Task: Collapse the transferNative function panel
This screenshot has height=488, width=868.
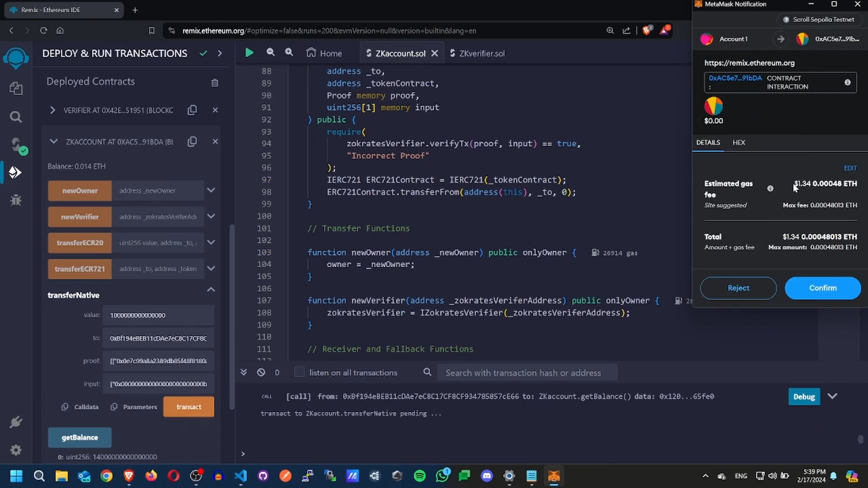Action: pyautogui.click(x=211, y=290)
